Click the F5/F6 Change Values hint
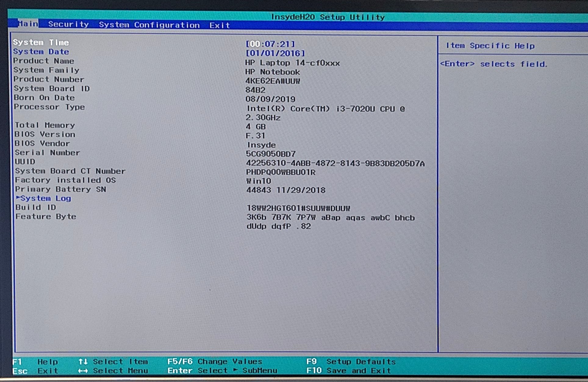This screenshot has height=382, width=588. click(x=215, y=362)
